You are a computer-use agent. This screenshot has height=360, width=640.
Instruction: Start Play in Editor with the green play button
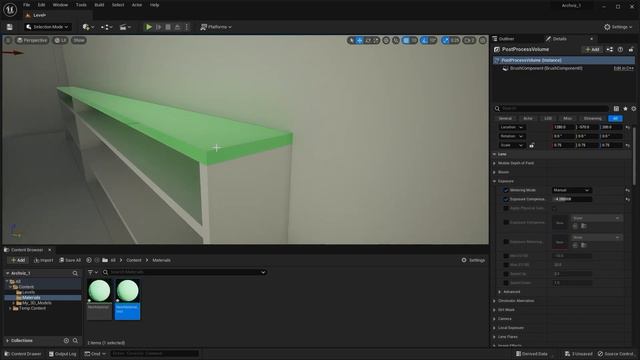click(149, 27)
